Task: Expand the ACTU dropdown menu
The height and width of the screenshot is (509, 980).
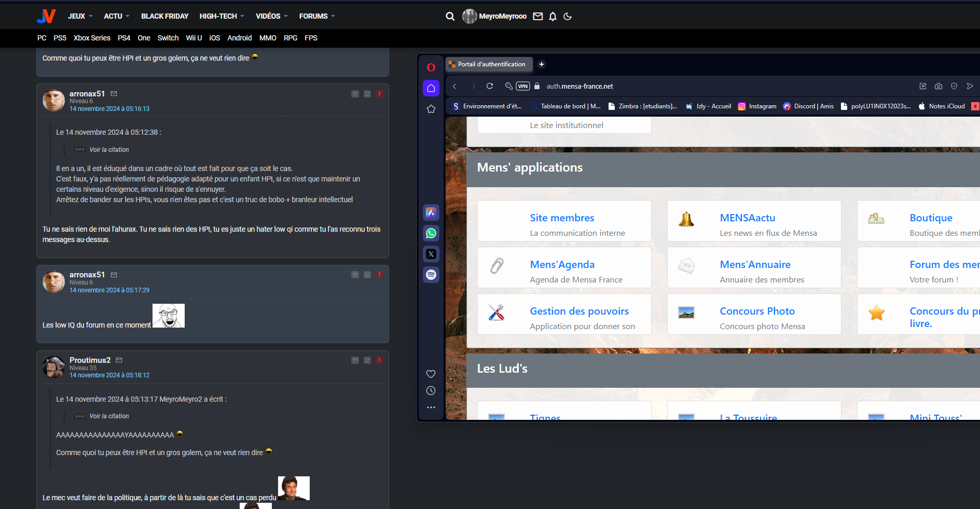Action: (x=117, y=16)
